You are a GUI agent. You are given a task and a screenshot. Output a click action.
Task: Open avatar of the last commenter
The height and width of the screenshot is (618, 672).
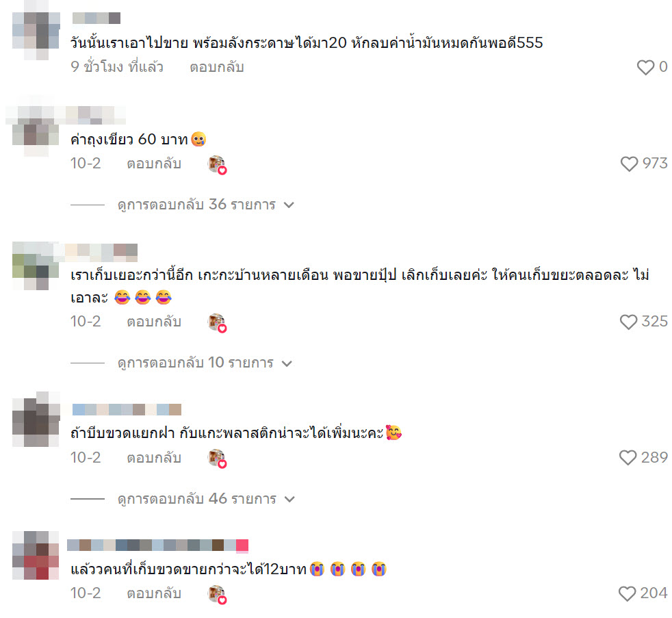click(36, 556)
